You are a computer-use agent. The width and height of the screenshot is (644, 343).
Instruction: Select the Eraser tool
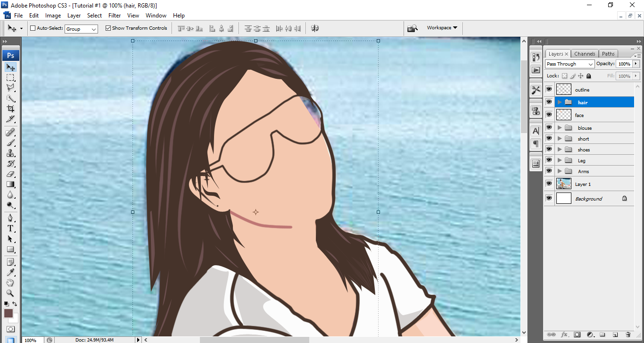click(10, 174)
